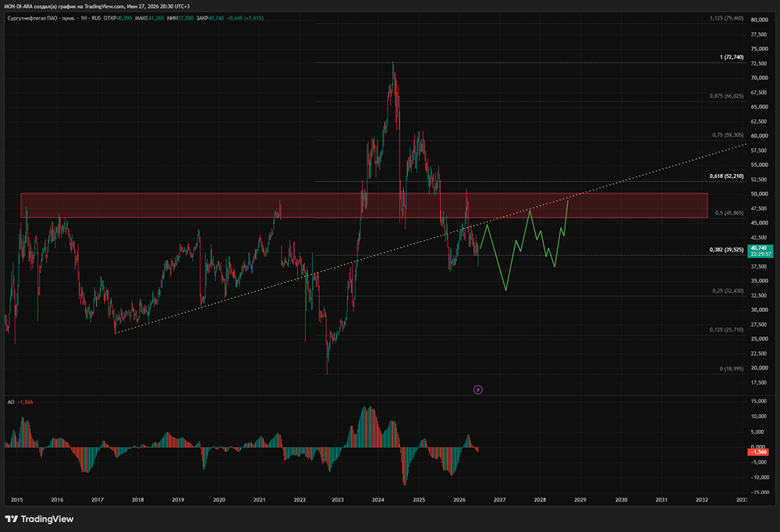Open the AO indicator legend label

[11, 402]
